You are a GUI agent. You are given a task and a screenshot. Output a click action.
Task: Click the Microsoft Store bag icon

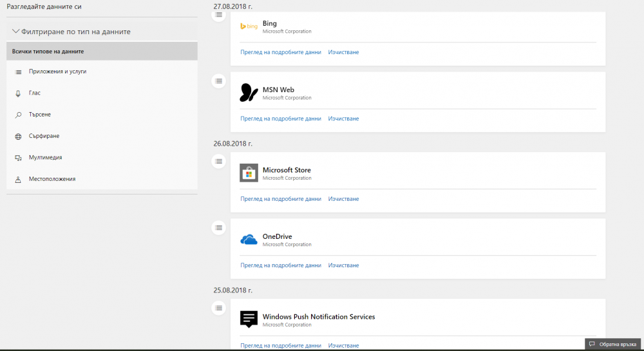click(x=249, y=173)
